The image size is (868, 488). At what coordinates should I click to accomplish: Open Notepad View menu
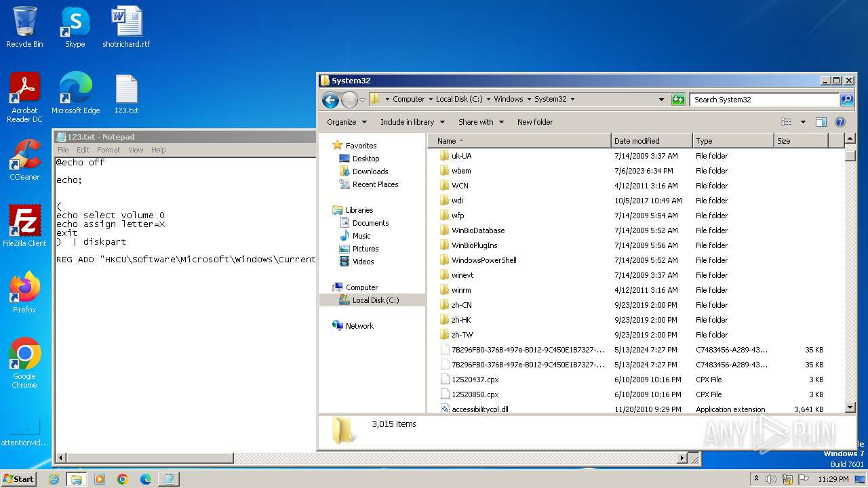tap(136, 150)
